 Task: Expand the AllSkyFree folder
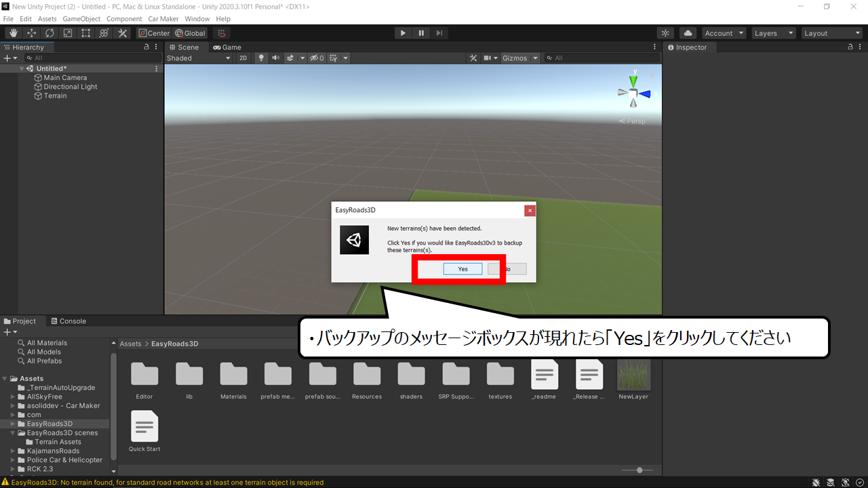pos(13,396)
